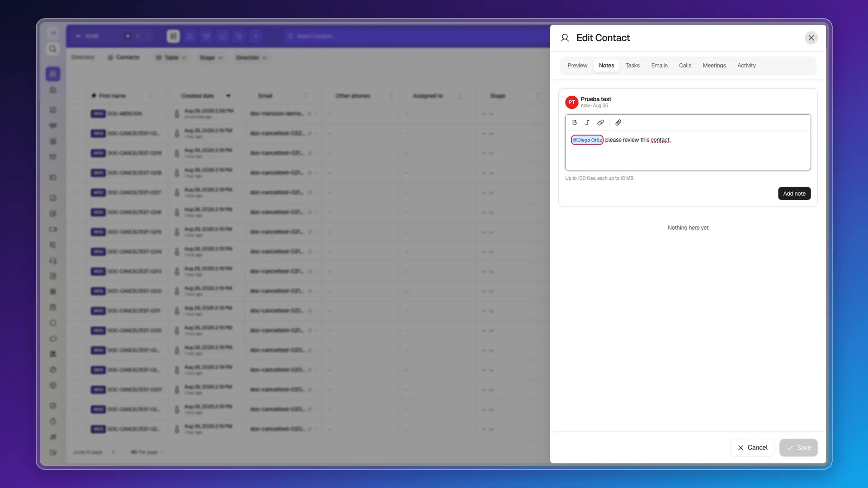This screenshot has width=868, height=488.
Task: Click the Add note button
Action: (x=794, y=193)
